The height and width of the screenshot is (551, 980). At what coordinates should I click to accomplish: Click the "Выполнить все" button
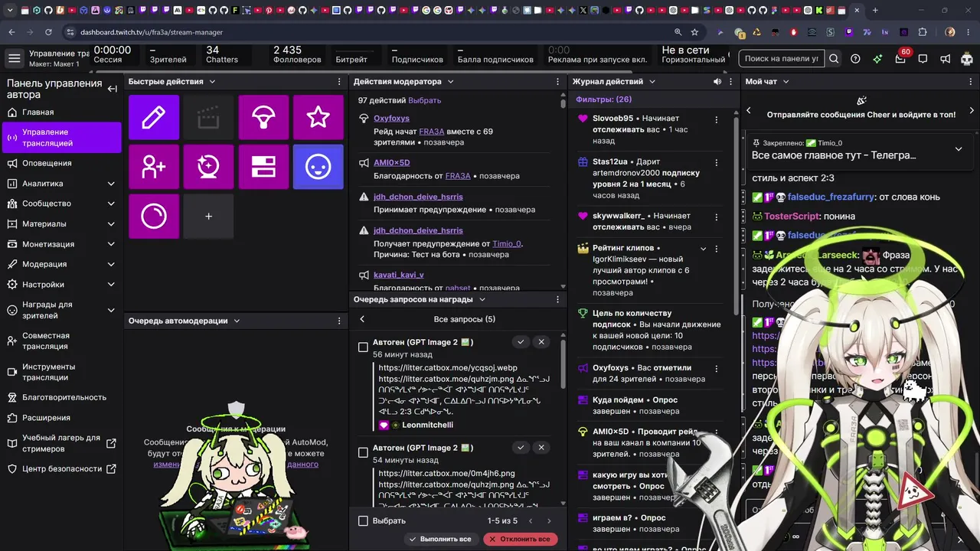[440, 539]
